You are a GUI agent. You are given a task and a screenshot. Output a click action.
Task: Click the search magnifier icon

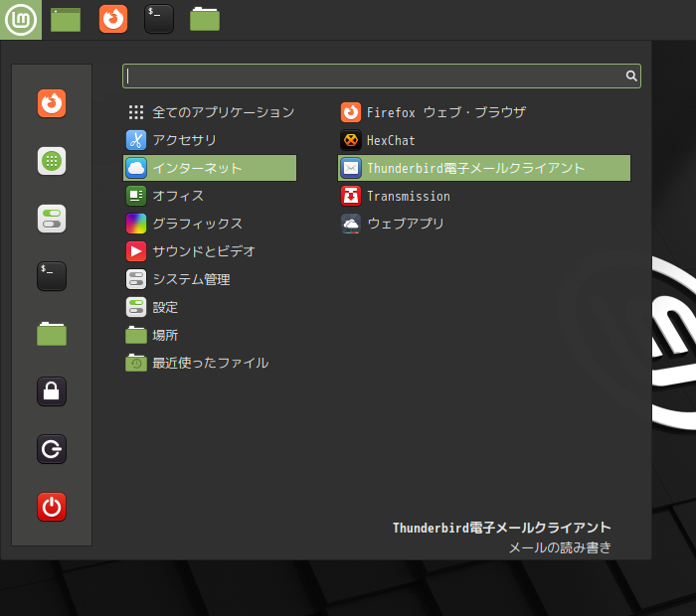tap(631, 76)
